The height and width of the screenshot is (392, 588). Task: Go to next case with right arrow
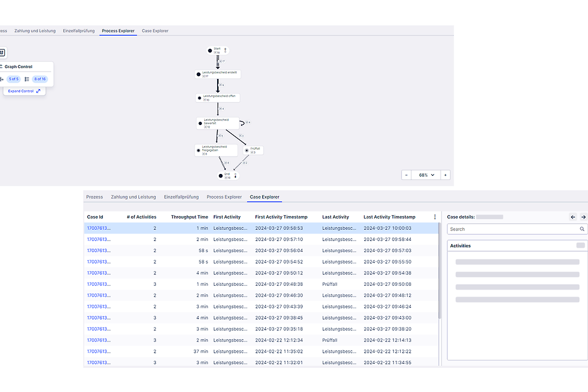[x=583, y=217]
